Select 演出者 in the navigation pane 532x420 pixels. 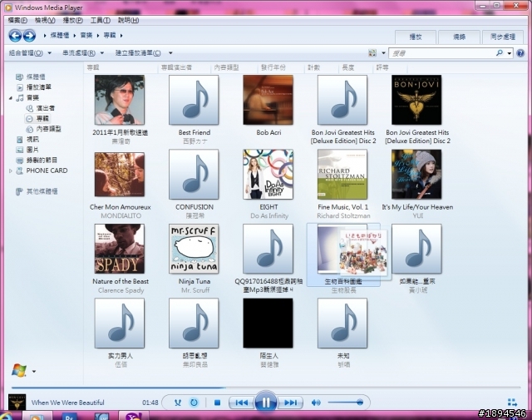tap(46, 108)
